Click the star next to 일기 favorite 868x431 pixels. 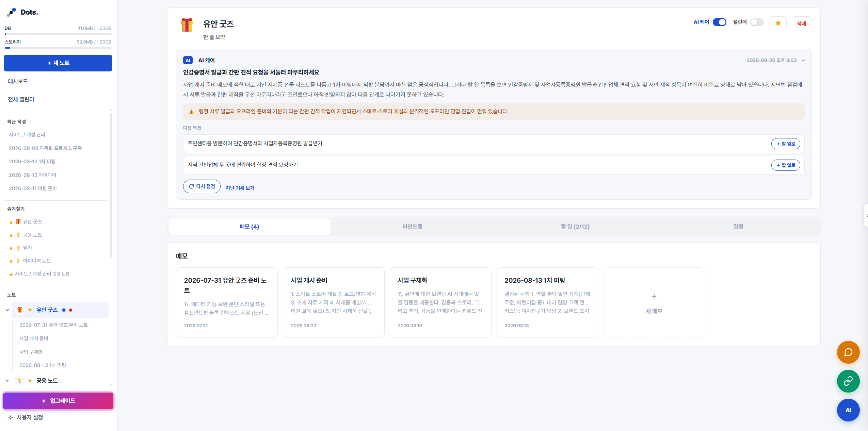11,248
